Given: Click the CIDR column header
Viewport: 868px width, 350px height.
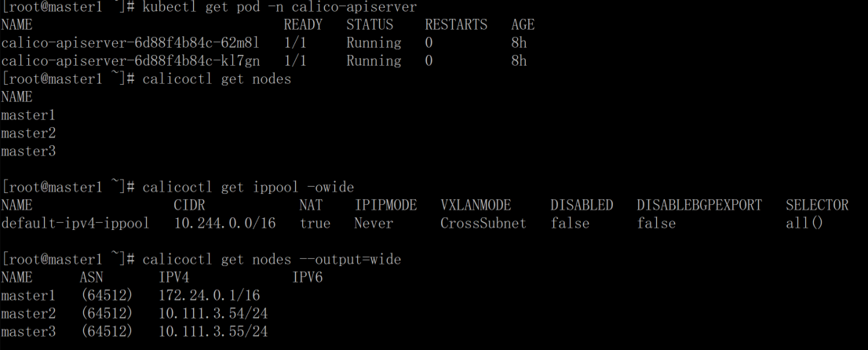Looking at the screenshot, I should pyautogui.click(x=189, y=206).
